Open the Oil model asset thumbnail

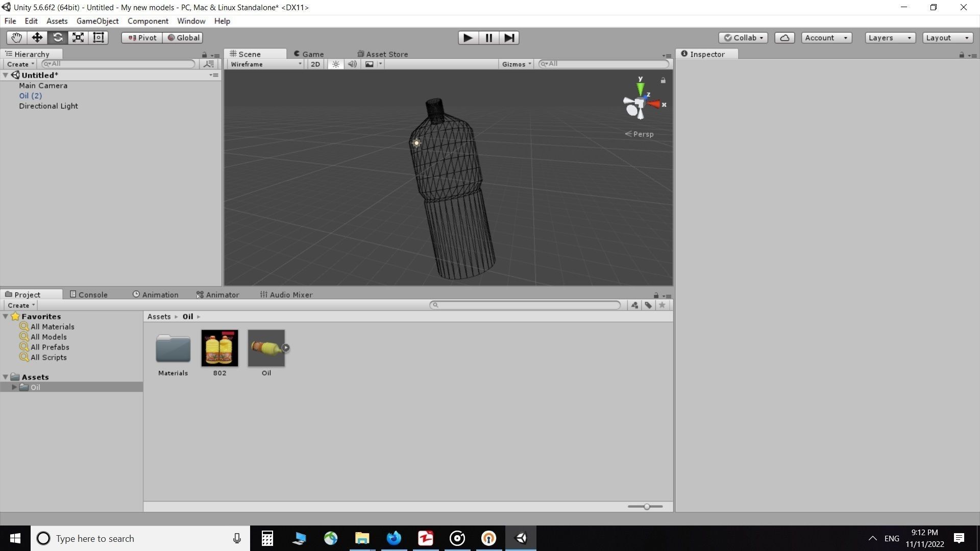266,348
